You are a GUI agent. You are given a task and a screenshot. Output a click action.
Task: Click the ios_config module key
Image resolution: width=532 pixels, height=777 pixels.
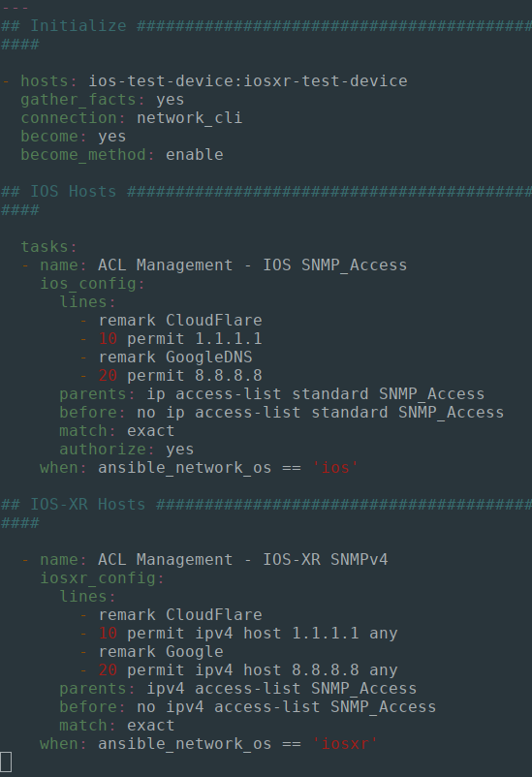point(92,284)
